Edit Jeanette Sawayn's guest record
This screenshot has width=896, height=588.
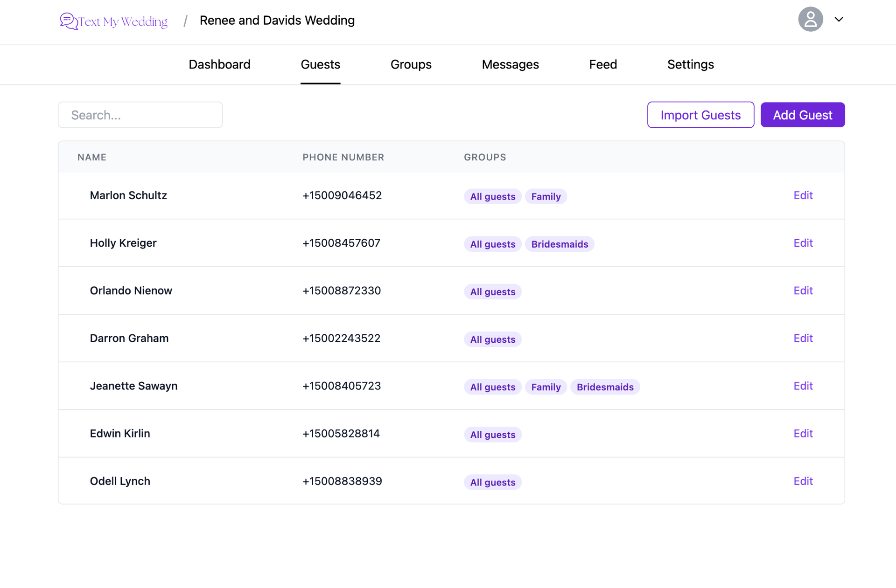pyautogui.click(x=803, y=386)
